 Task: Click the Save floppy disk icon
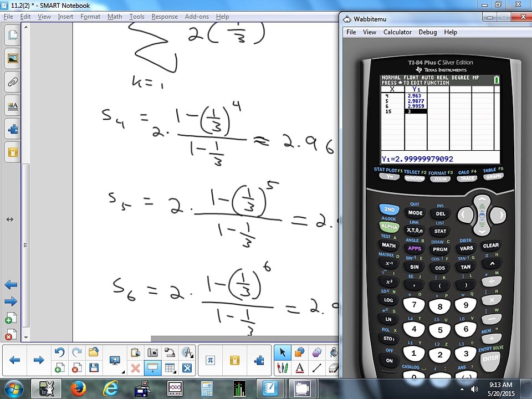(x=94, y=368)
